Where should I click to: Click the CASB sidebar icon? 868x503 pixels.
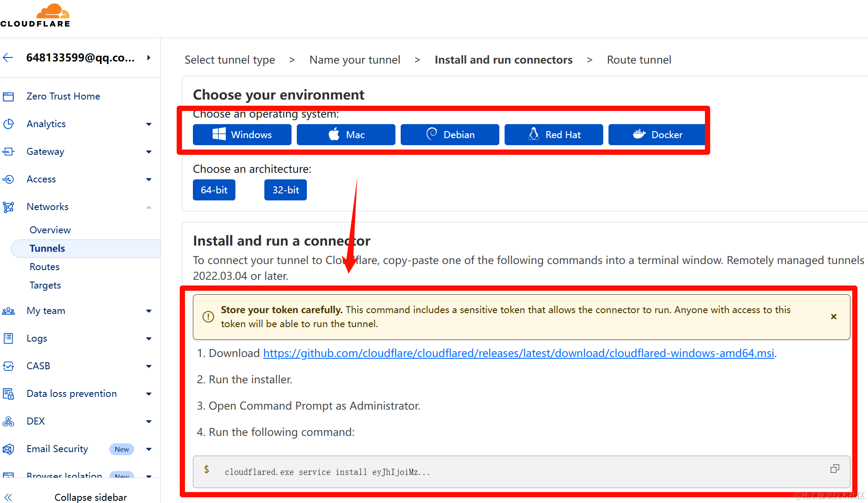point(8,366)
